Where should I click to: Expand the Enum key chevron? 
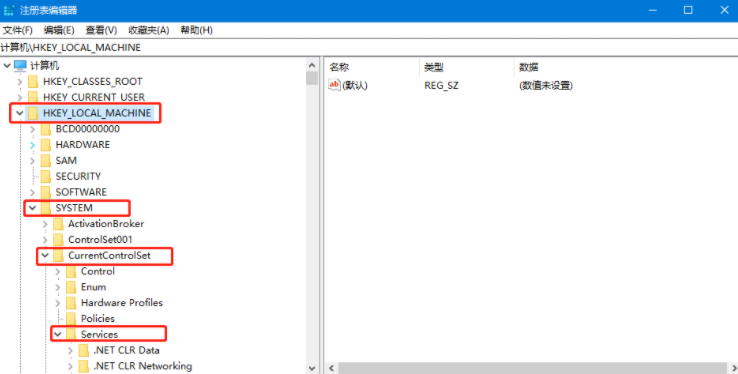coord(57,287)
